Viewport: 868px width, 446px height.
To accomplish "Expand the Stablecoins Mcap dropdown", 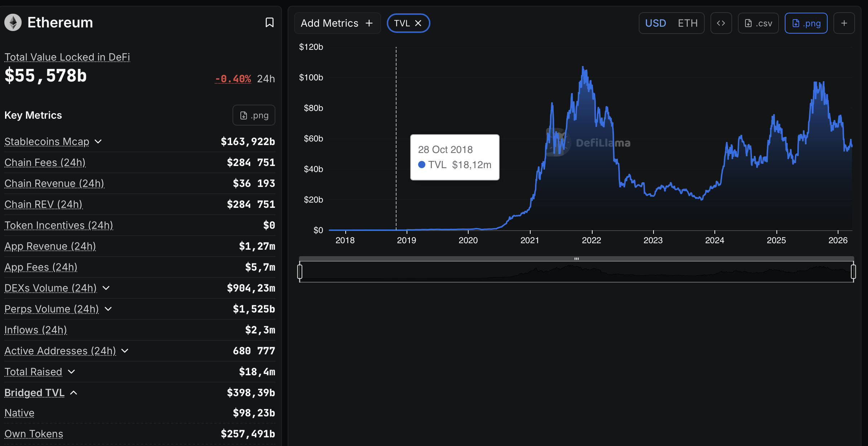I will (98, 142).
